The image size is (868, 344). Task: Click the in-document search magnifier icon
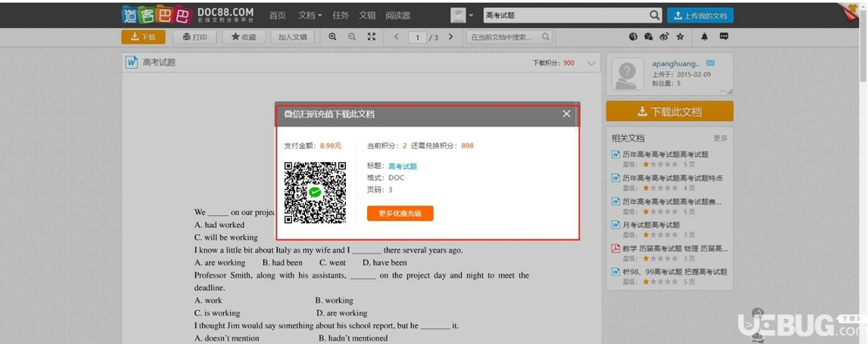[x=546, y=37]
